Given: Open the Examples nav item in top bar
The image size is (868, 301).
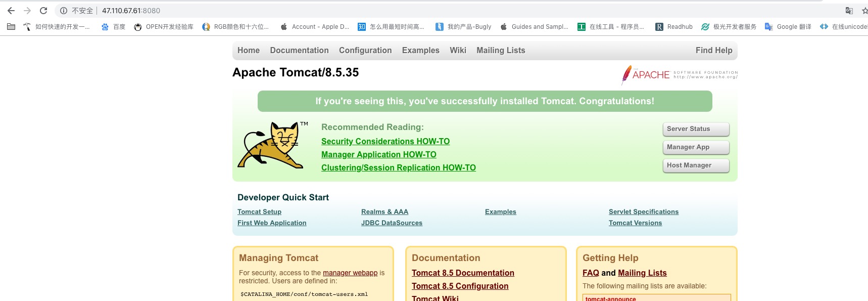Looking at the screenshot, I should [421, 50].
